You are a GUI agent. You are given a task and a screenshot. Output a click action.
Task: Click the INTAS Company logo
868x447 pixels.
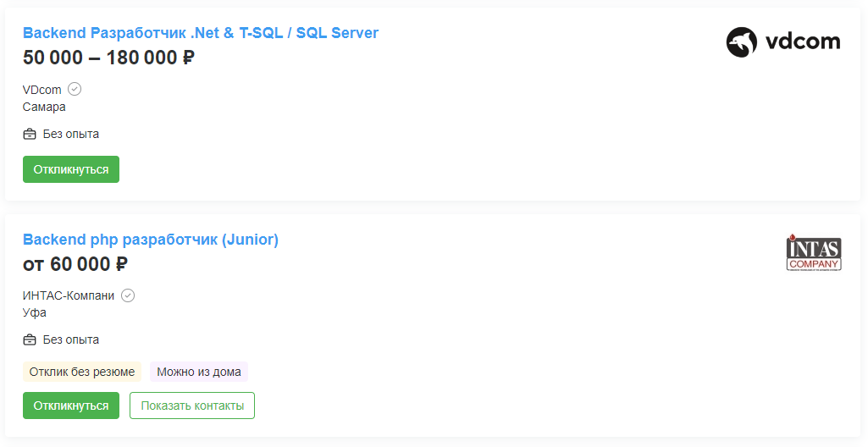(814, 252)
